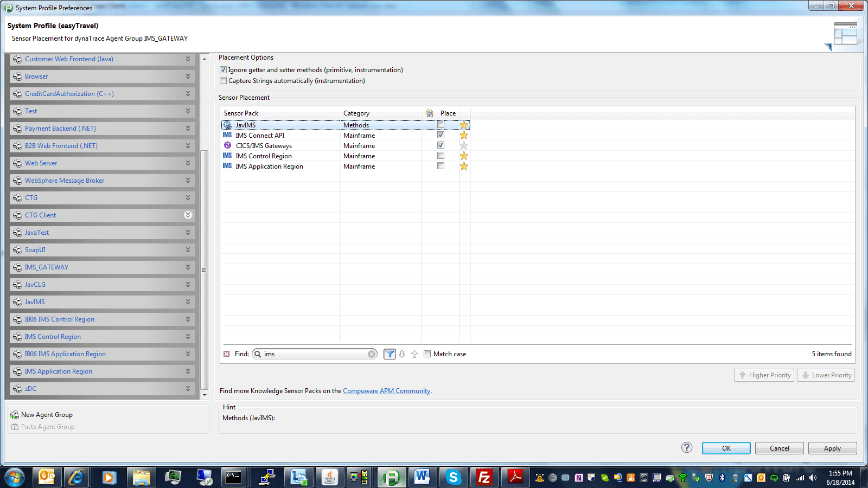Open the Windows Start menu
Screen dimensions: 868x488
(x=15, y=477)
